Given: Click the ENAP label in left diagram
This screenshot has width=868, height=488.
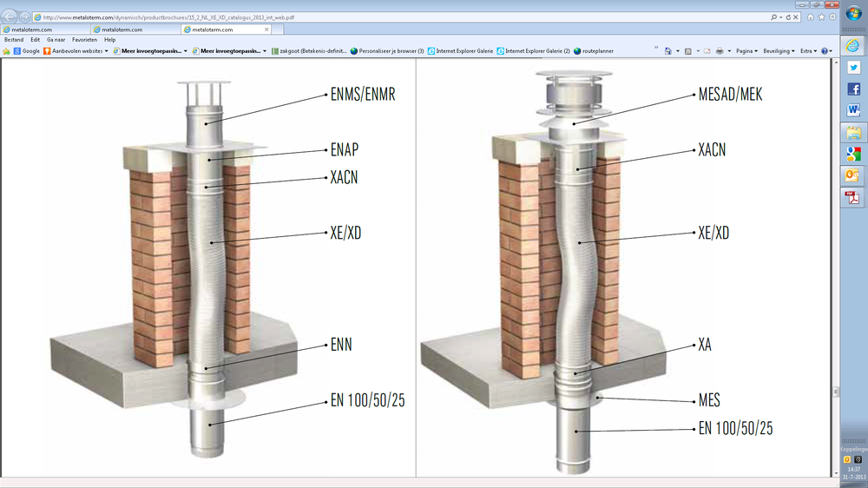Looking at the screenshot, I should [x=345, y=149].
